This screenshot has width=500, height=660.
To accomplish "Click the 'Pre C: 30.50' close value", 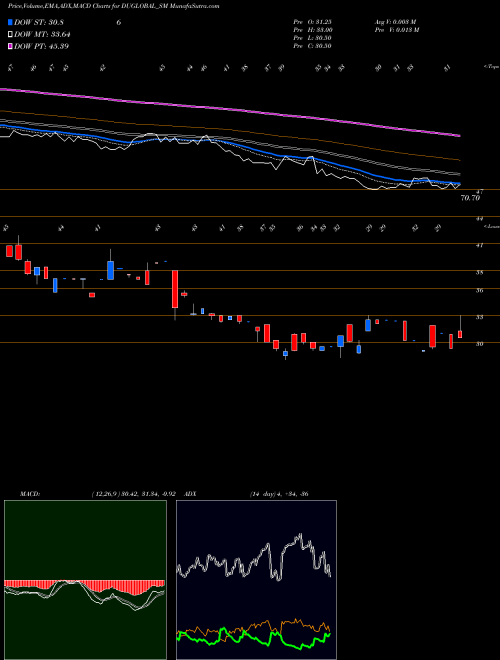I will pos(312,46).
